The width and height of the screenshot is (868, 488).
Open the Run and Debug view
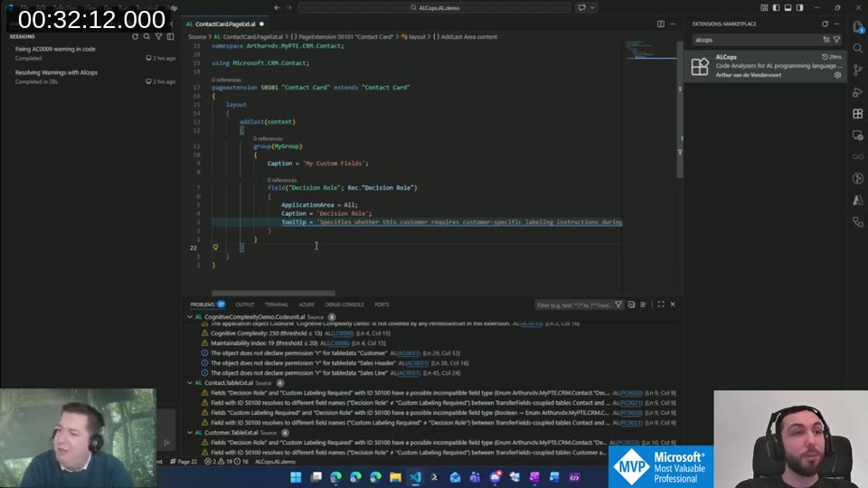click(858, 92)
